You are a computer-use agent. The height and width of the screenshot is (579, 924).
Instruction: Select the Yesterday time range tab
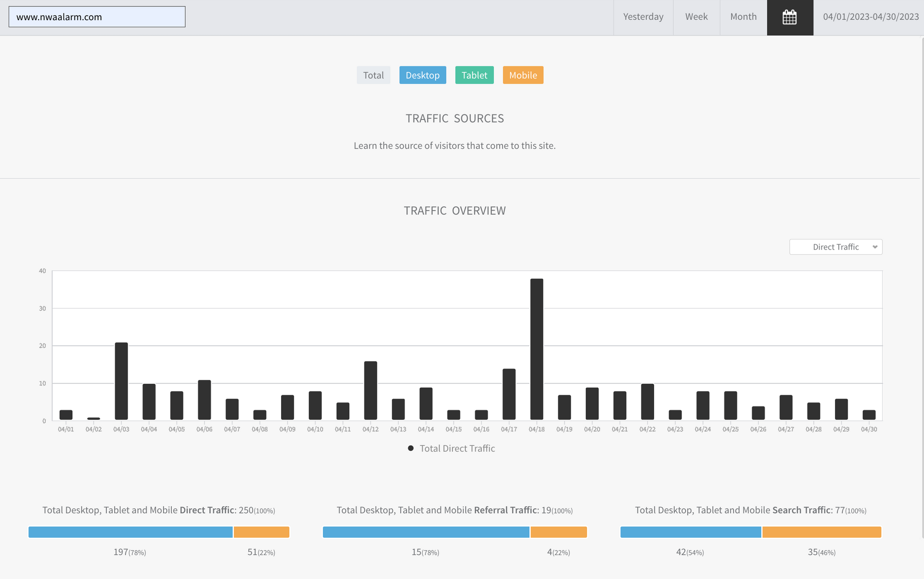tap(643, 17)
